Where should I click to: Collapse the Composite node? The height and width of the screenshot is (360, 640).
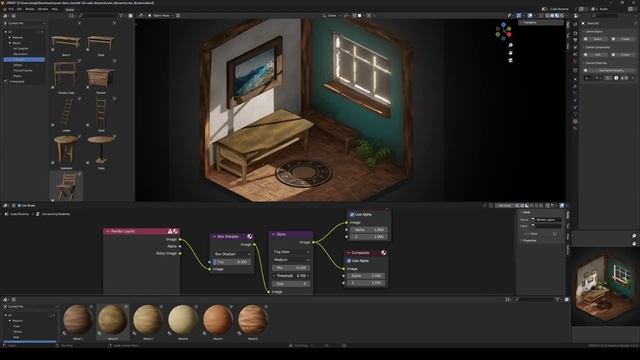(x=349, y=253)
